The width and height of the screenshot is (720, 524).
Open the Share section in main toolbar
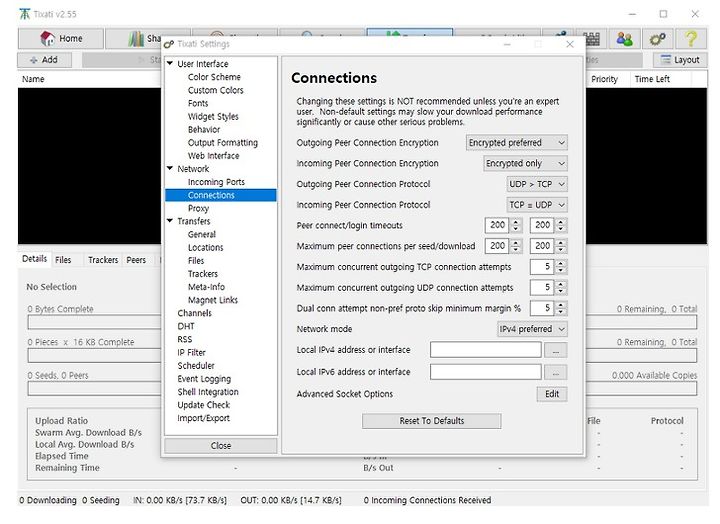coord(133,39)
